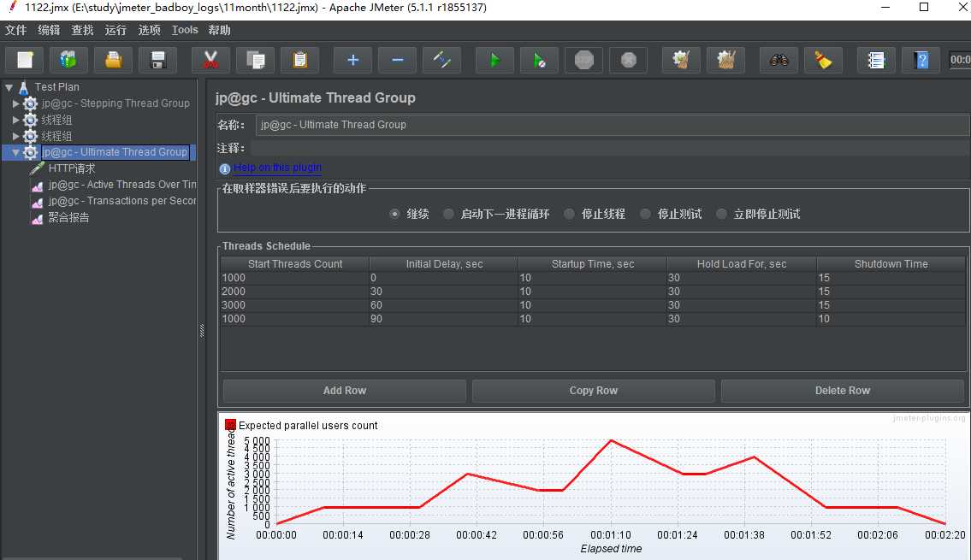
Task: Click the Shutdown test icon
Action: click(x=628, y=60)
